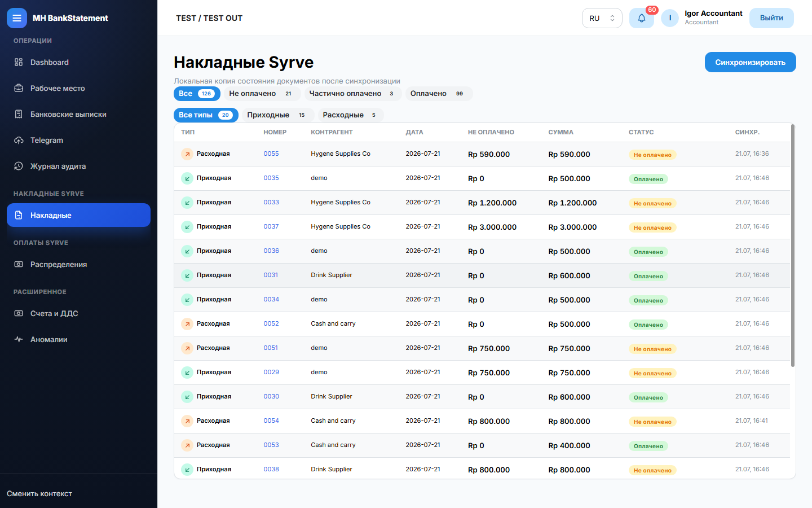Click the user avatar with letter I
Screen dimensions: 812x508
pos(670,18)
